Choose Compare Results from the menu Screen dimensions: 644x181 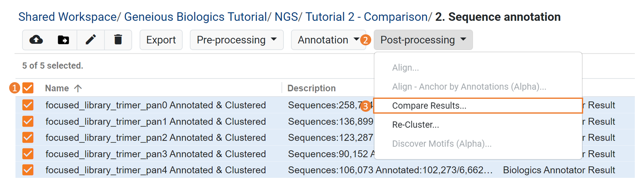tap(429, 106)
